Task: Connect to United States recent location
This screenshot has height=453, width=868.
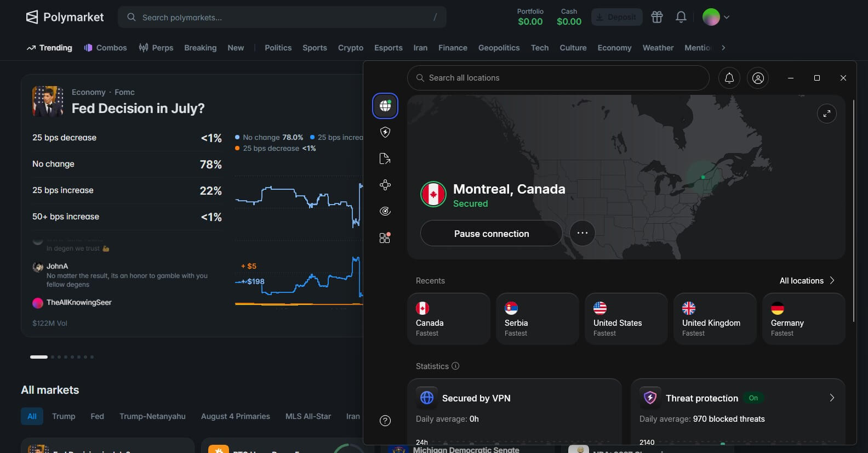Action: [626, 319]
